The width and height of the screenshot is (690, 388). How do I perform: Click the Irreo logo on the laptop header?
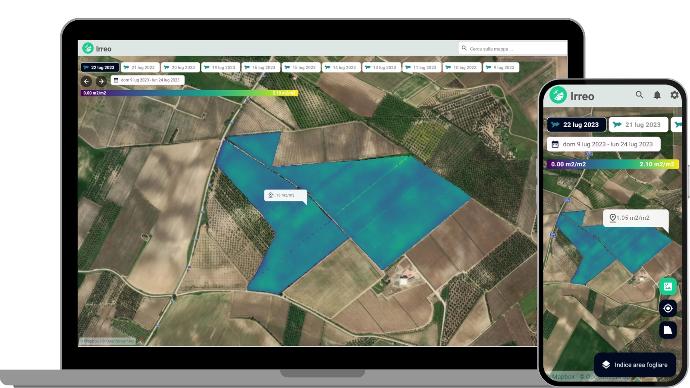(x=97, y=48)
